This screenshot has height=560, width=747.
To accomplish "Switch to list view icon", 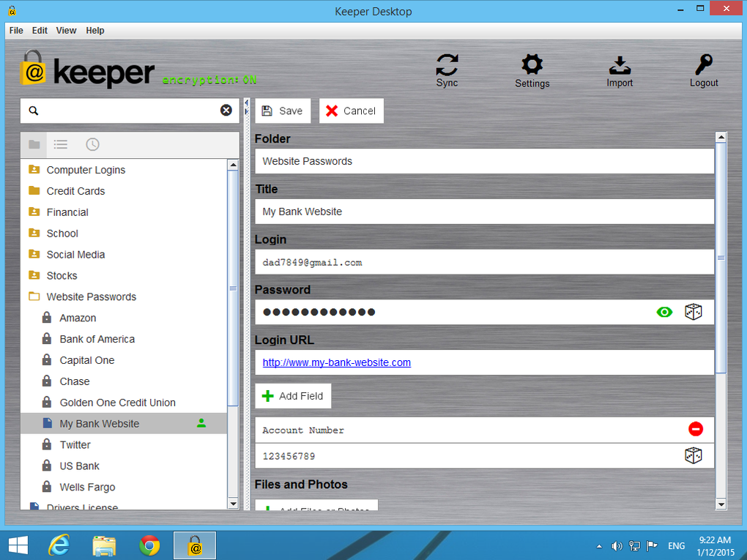I will pyautogui.click(x=61, y=144).
